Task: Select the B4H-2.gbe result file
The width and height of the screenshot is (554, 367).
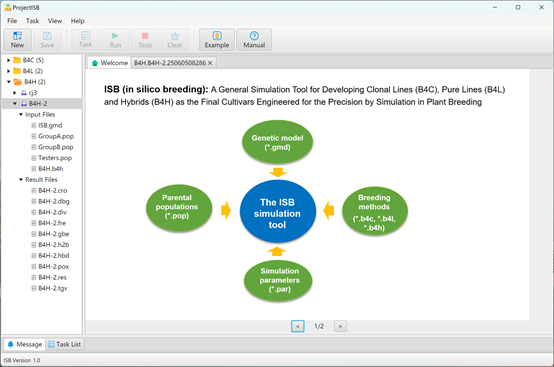Action: click(54, 234)
